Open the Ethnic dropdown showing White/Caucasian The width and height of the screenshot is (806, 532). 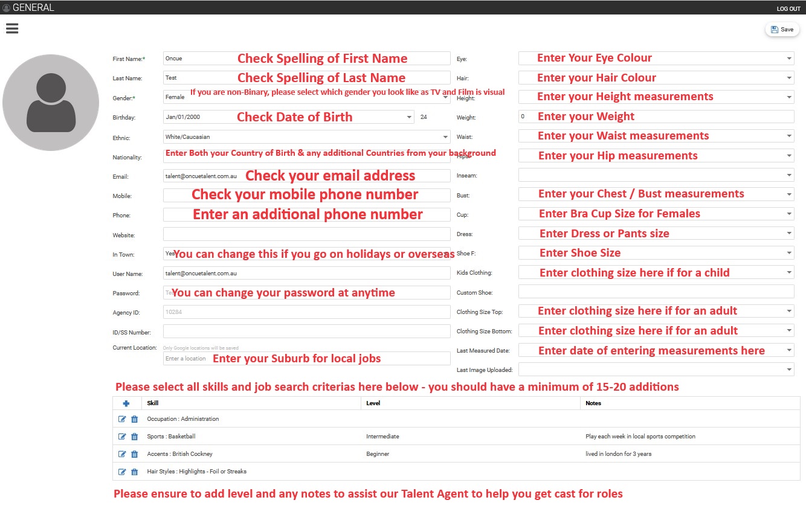click(x=306, y=137)
